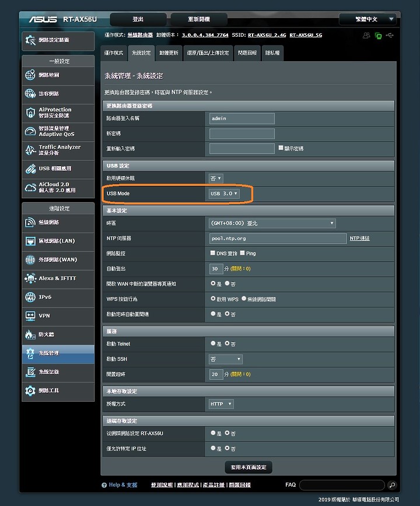
Task: Switch to the Privacy tab
Action: [x=272, y=53]
